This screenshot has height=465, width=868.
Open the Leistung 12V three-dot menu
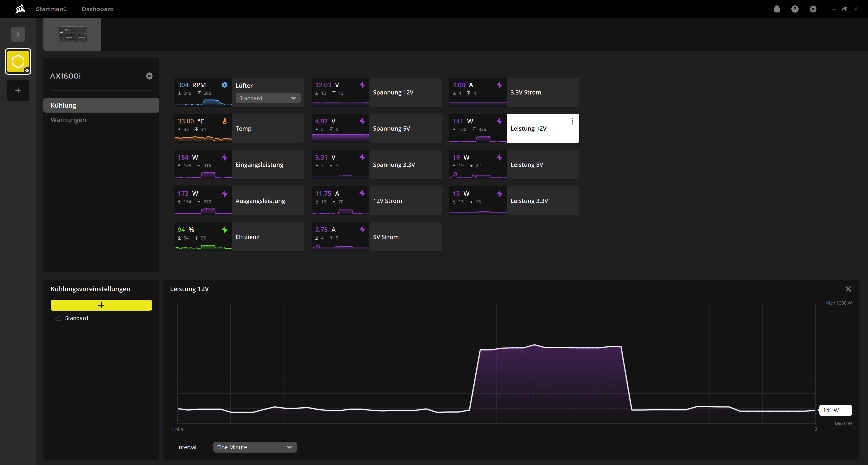pos(572,121)
